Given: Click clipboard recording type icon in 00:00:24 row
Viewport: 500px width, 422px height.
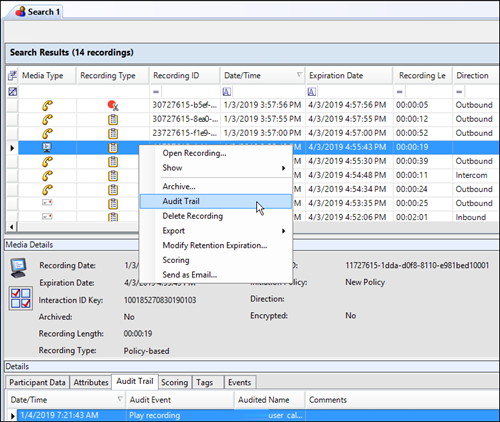Looking at the screenshot, I should [x=113, y=190].
